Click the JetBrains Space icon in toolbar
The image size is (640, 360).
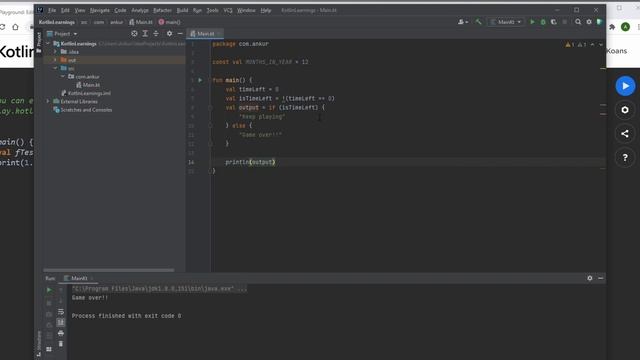click(600, 22)
